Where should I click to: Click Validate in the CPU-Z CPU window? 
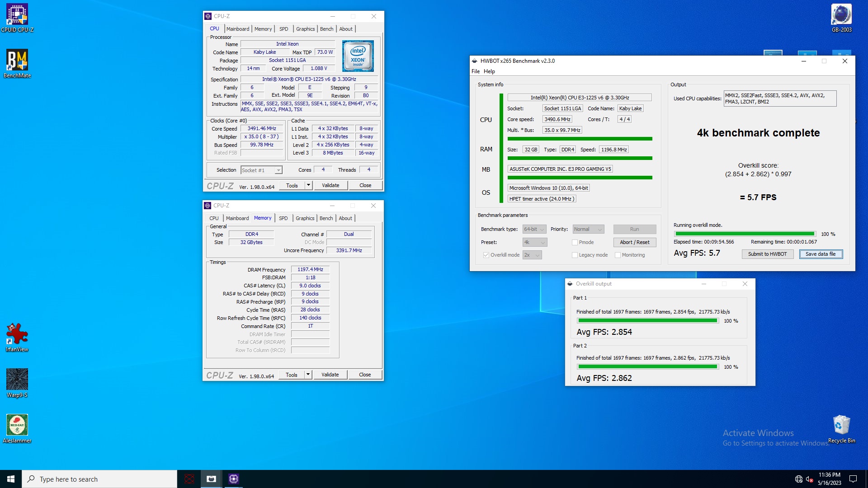[330, 185]
